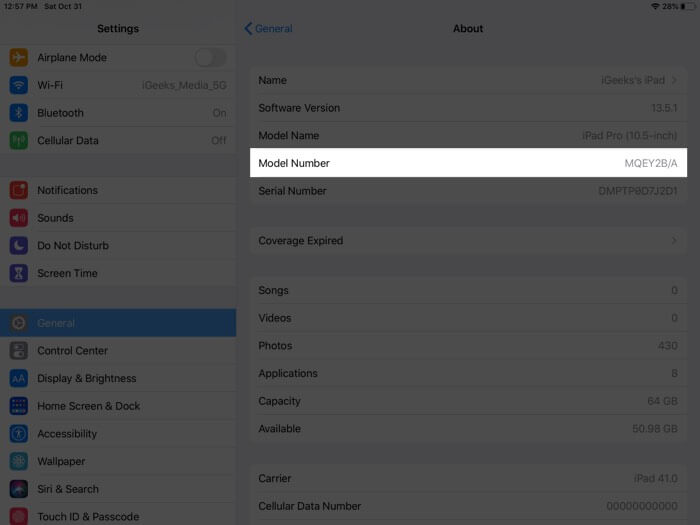The height and width of the screenshot is (525, 700).
Task: Expand the Name row chevron
Action: pos(674,80)
